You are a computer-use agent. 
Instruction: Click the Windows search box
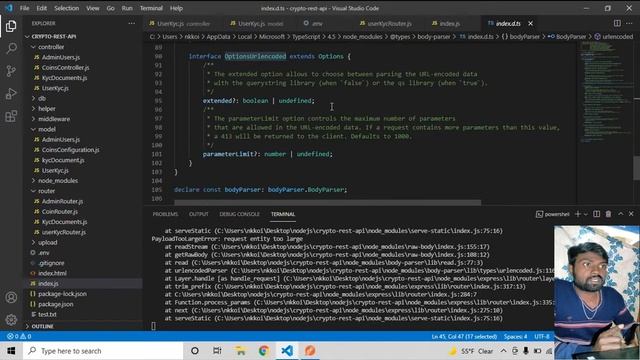pyautogui.click(x=103, y=351)
